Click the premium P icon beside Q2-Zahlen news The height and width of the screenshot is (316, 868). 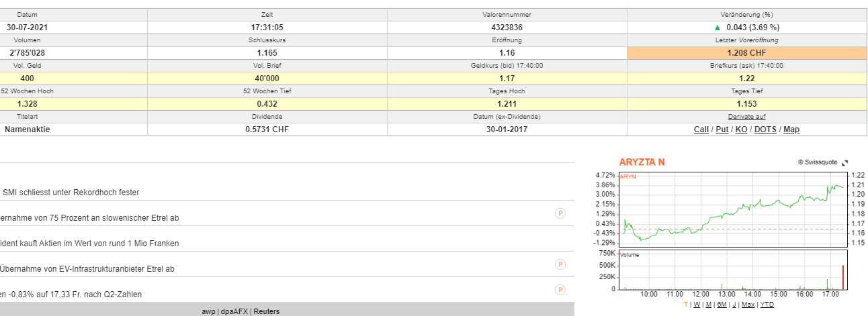point(560,290)
